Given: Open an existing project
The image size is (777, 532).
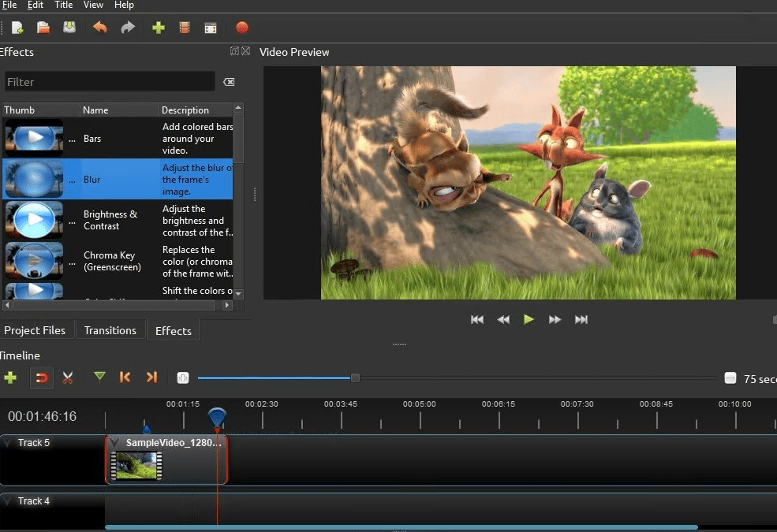Looking at the screenshot, I should pyautogui.click(x=43, y=27).
